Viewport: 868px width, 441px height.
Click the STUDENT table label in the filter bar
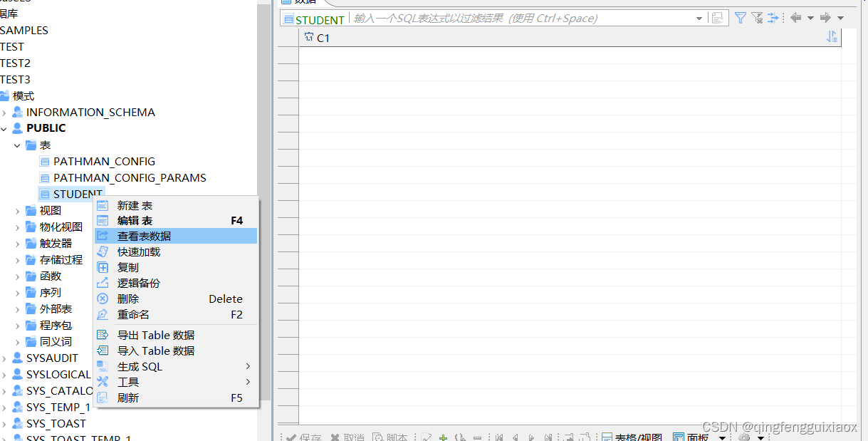(313, 19)
